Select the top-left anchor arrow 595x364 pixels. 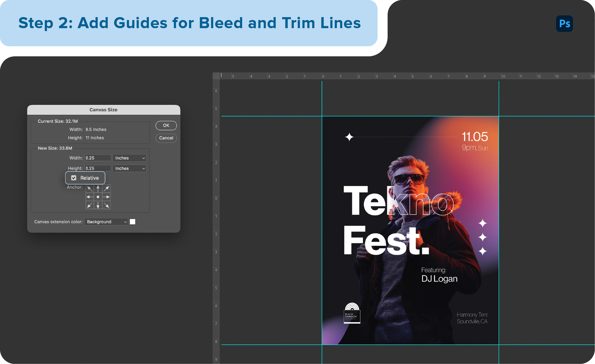coord(90,188)
